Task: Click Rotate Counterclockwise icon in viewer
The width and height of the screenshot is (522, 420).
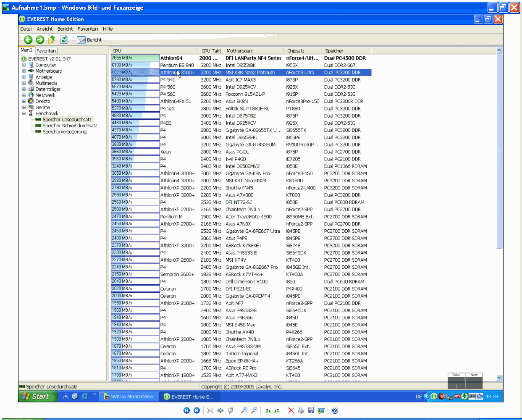Action: [278, 410]
